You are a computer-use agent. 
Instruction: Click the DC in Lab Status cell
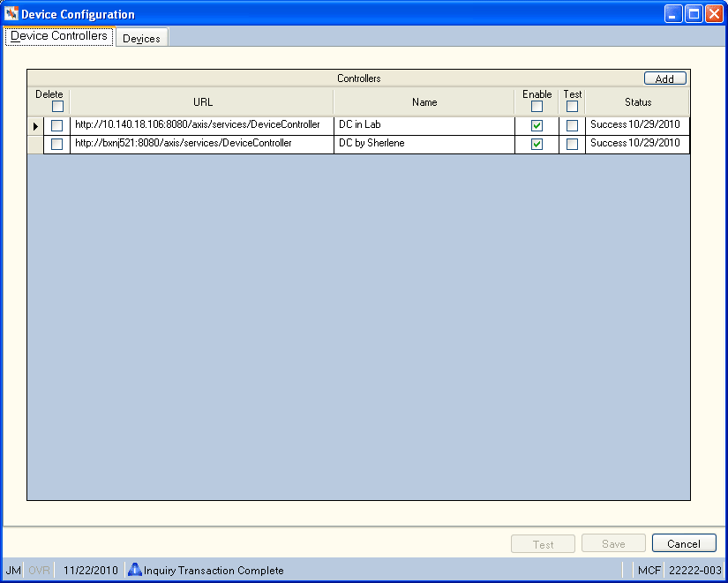(x=637, y=126)
